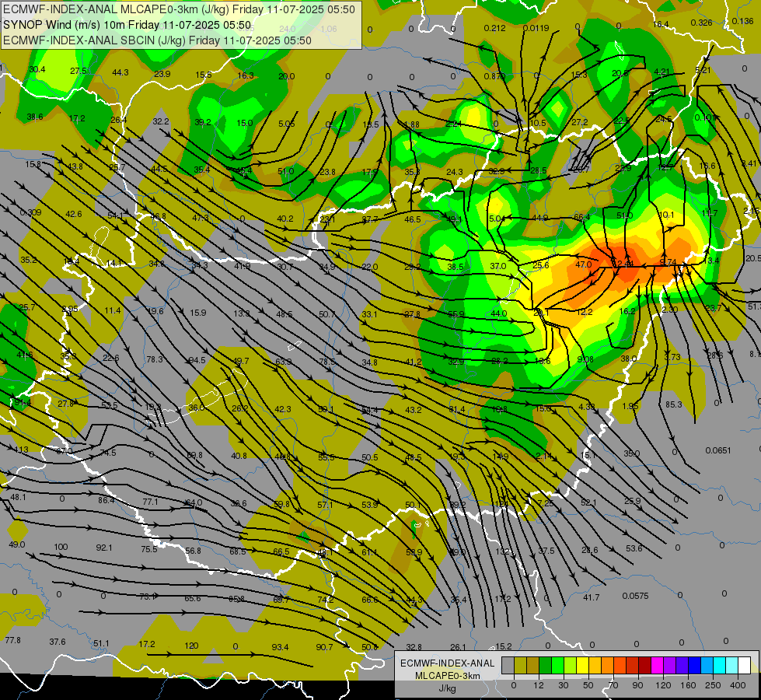The image size is (761, 700).
Task: Click the 'J/kg' unit label in legend
Action: coord(448,688)
